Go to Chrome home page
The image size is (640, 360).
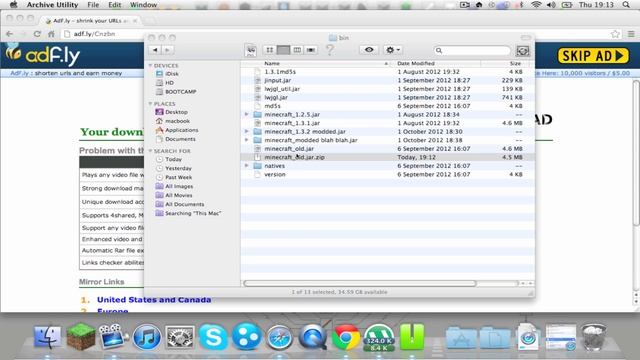click(x=51, y=34)
